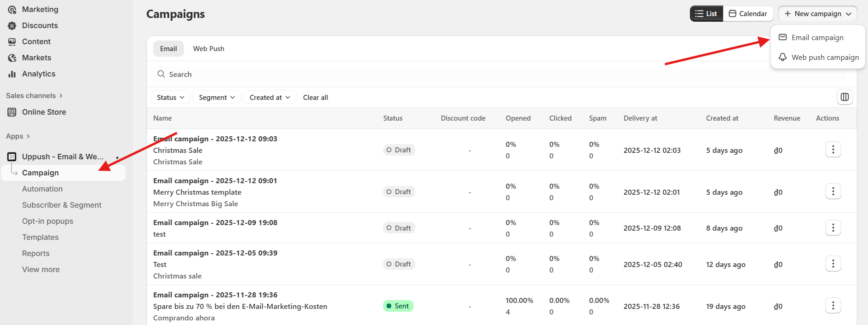
Task: Switch to the Web Push tab
Action: (x=208, y=49)
